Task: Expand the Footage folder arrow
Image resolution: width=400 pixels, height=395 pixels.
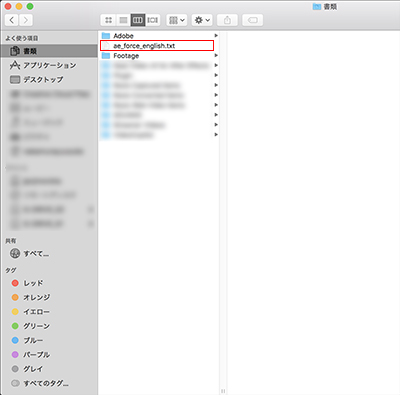Action: click(216, 56)
